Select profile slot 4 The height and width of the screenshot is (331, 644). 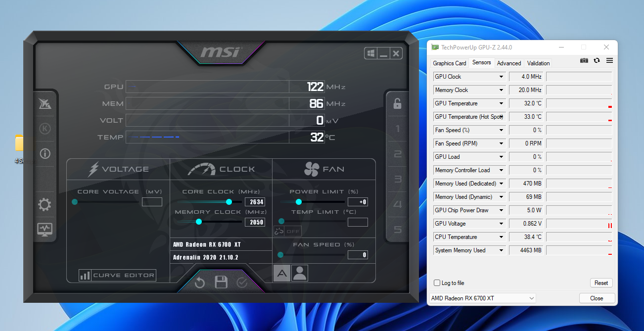tap(397, 204)
